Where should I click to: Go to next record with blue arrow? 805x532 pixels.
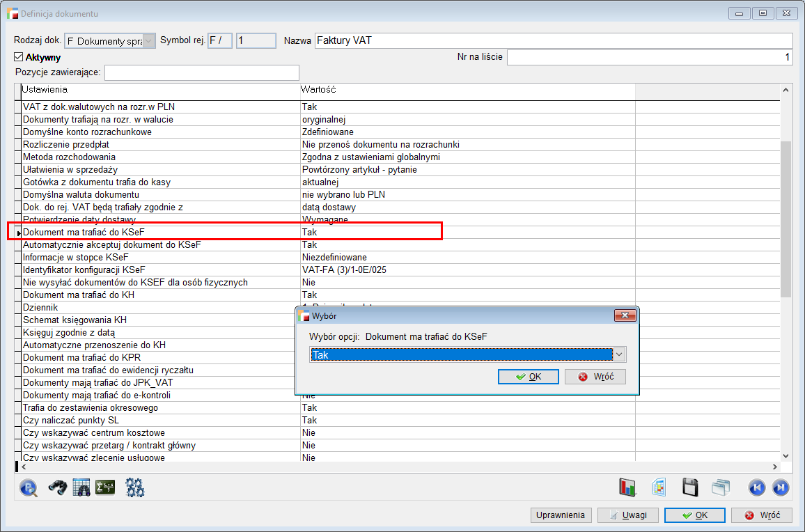point(781,487)
